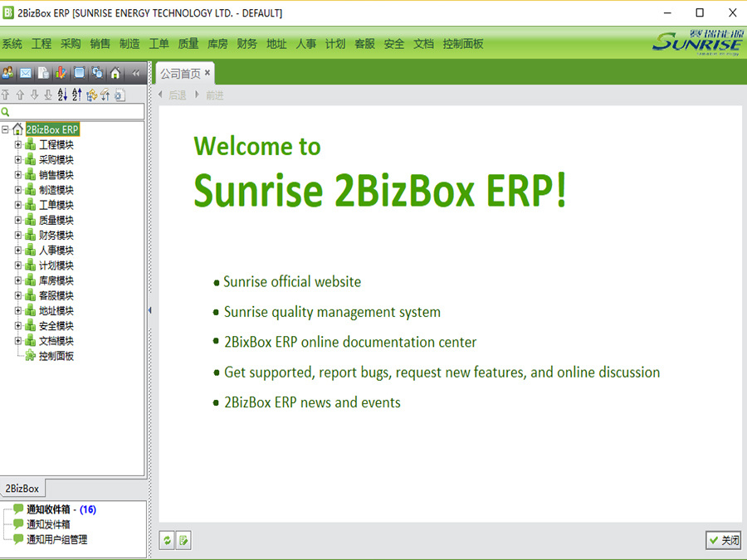Expand the 制造模块 tree node
747x560 pixels.
coord(18,189)
